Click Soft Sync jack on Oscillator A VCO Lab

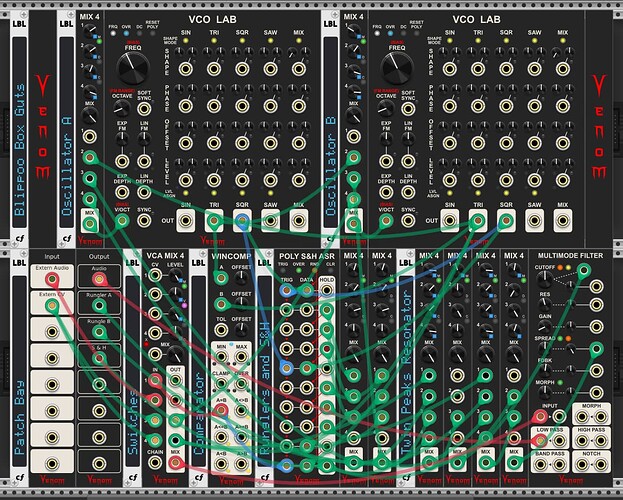tap(144, 109)
